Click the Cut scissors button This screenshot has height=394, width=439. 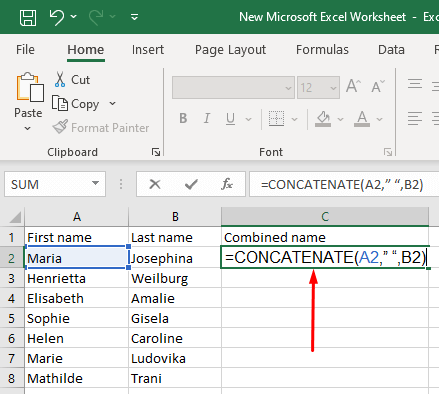[72, 80]
